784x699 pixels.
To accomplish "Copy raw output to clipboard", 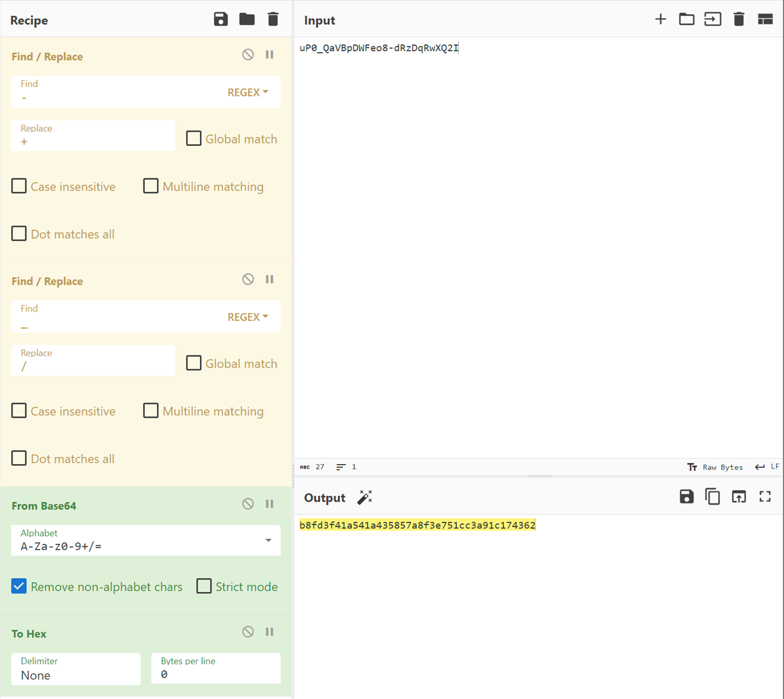I will [713, 496].
